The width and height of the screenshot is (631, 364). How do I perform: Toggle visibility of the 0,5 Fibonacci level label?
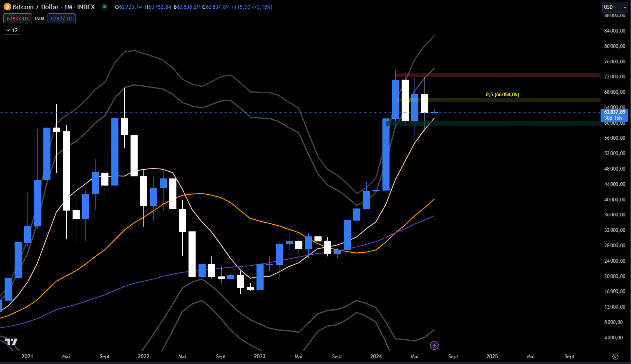[502, 94]
